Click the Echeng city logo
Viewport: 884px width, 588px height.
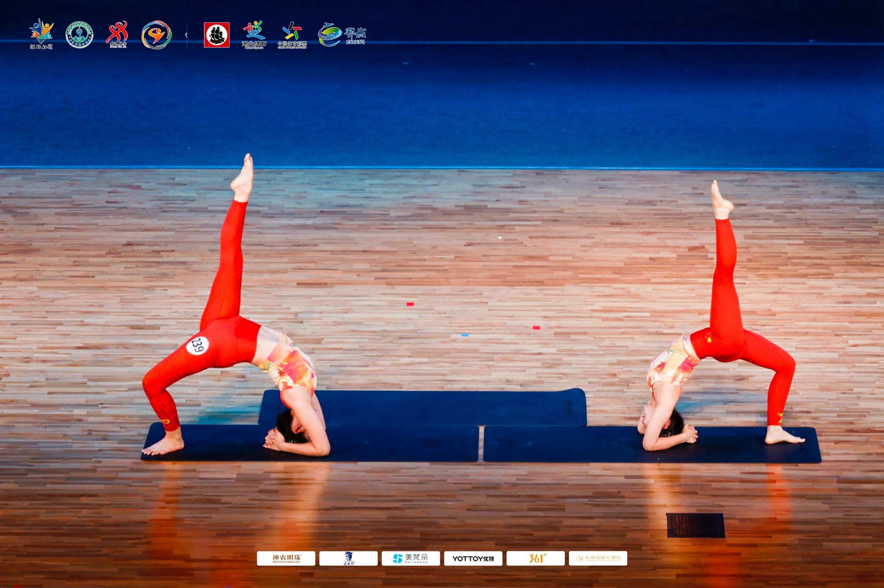pyautogui.click(x=342, y=35)
